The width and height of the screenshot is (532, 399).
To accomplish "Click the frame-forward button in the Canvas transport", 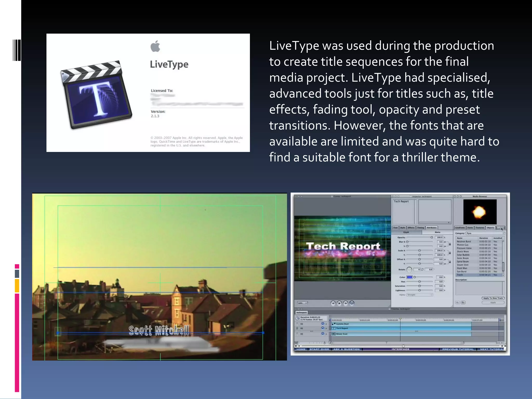I will [345, 303].
